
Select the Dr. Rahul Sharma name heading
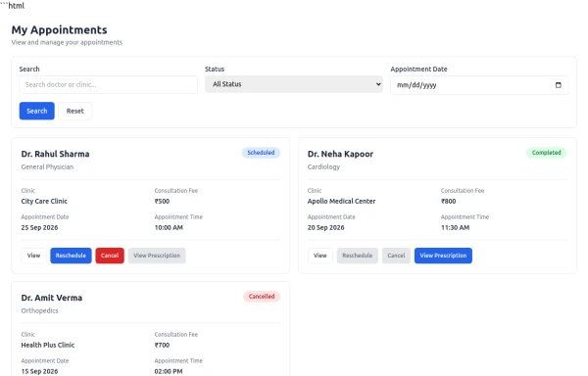click(x=55, y=154)
